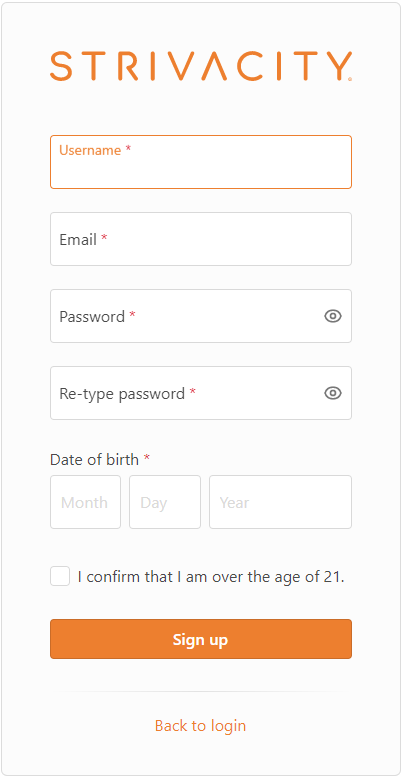Viewport: 403px width, 778px height.
Task: Click the orange Username label text
Action: (90, 150)
